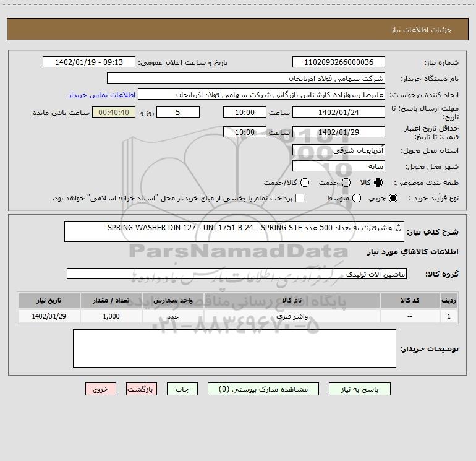Viewport: 476px width, 461px height.
Task: Click the واشر فنری item name cell
Action: [x=292, y=316]
